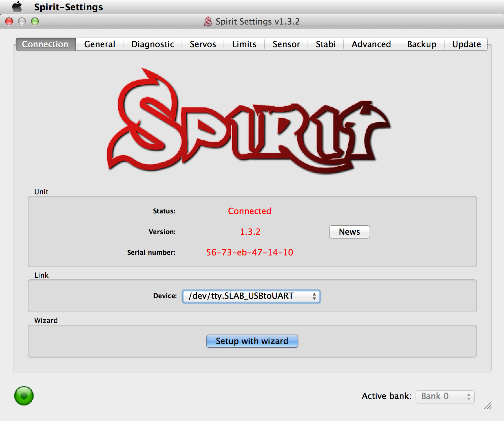
Task: Open the Spirit-Settings application menu
Action: 68,7
